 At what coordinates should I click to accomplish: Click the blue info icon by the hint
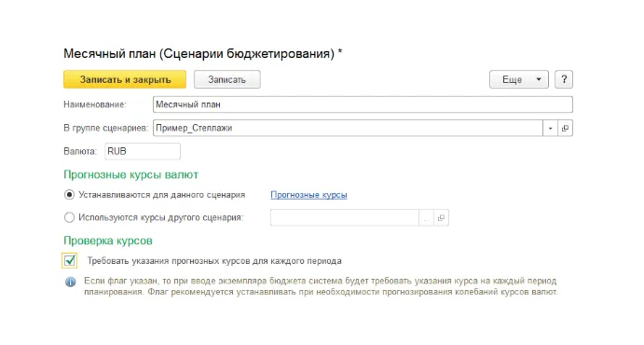tap(70, 282)
